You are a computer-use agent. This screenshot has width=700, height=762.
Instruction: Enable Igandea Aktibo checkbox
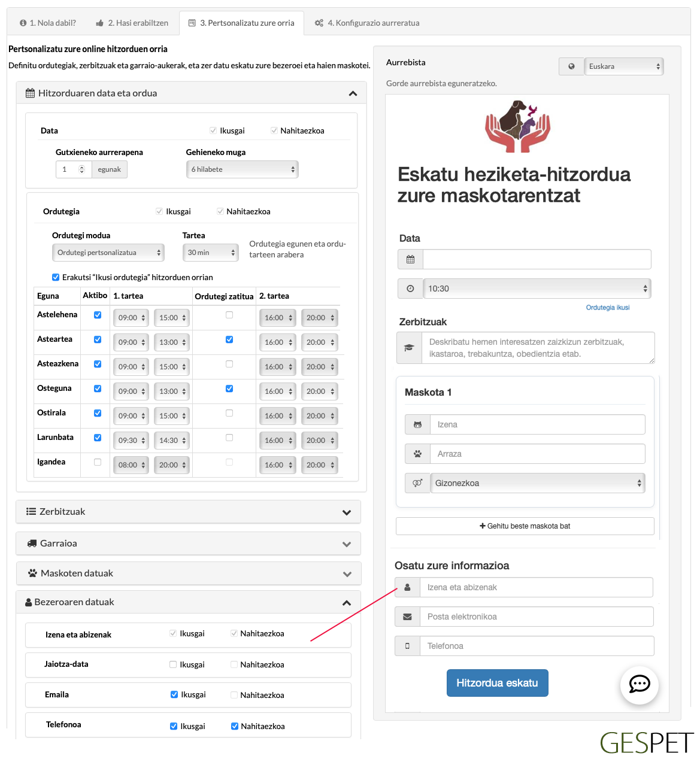(98, 462)
